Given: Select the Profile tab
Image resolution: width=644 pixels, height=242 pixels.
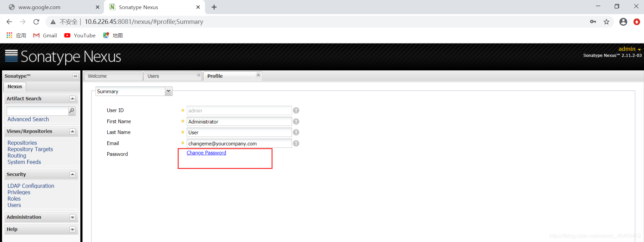Looking at the screenshot, I should pos(232,76).
